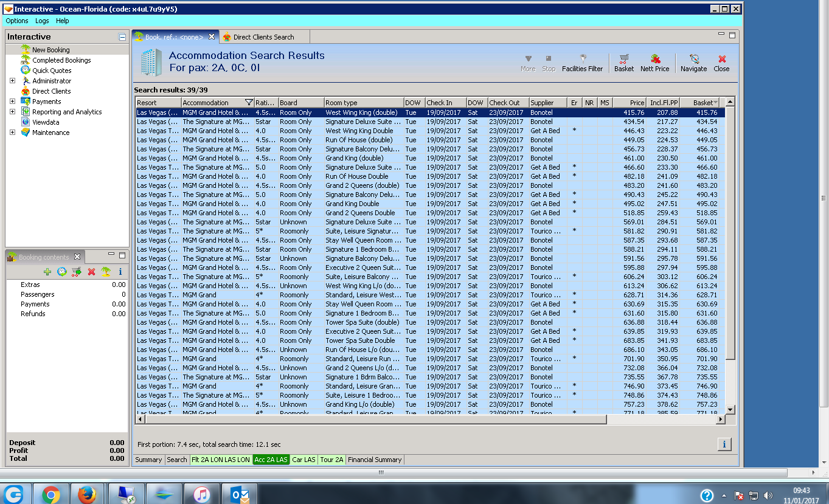The height and width of the screenshot is (504, 829).
Task: Click the Stop search icon
Action: (x=549, y=63)
